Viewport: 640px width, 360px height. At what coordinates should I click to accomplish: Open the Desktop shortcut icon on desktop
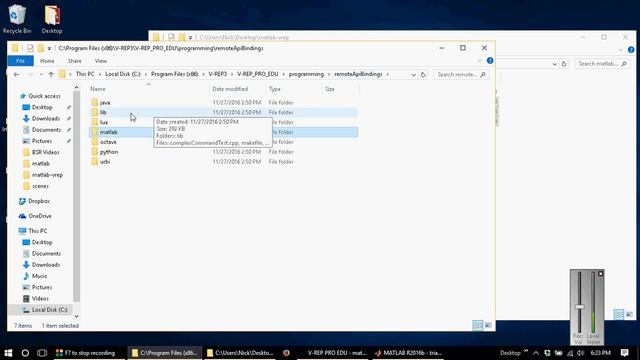coord(52,19)
